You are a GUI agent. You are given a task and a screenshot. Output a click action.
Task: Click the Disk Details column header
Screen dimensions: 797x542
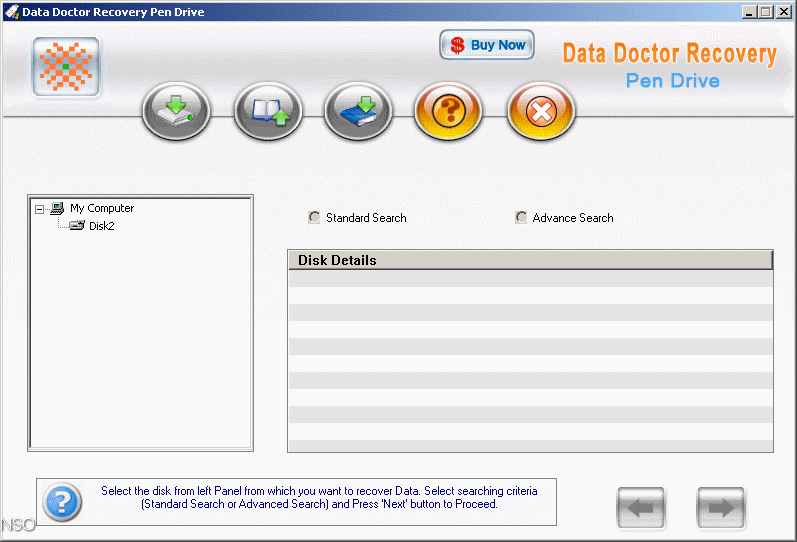tap(530, 260)
